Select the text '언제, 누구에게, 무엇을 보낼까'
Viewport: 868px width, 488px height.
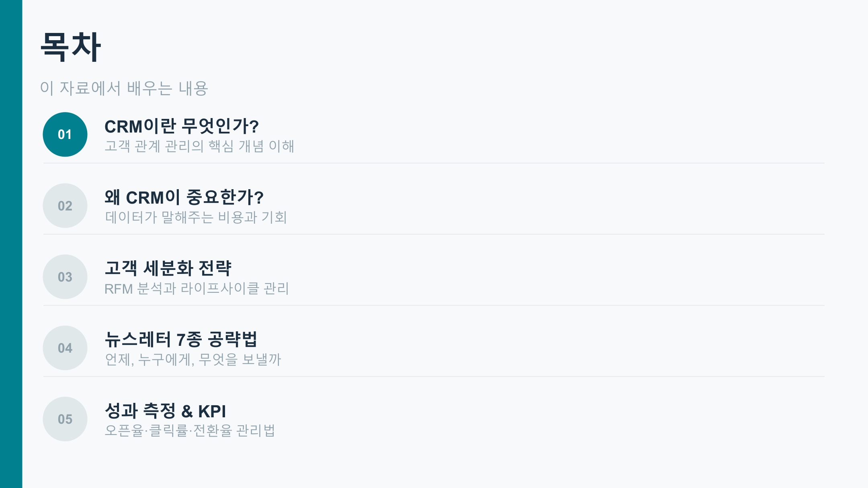193,359
